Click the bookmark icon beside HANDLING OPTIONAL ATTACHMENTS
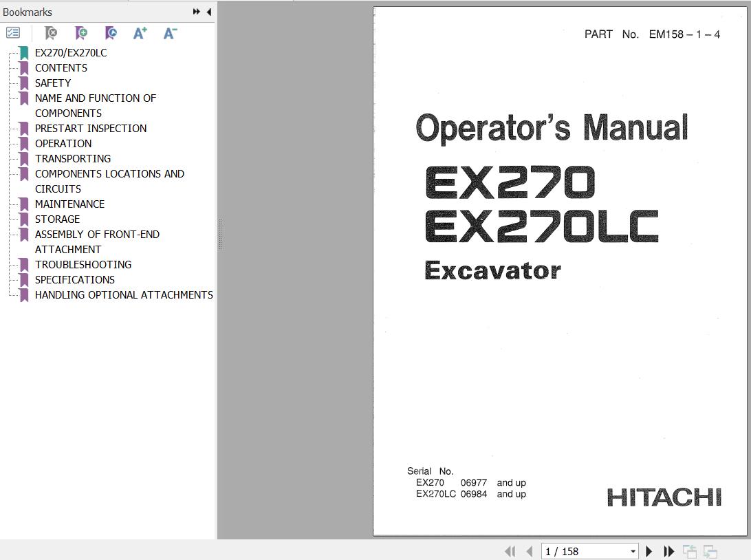751x560 pixels. [24, 295]
